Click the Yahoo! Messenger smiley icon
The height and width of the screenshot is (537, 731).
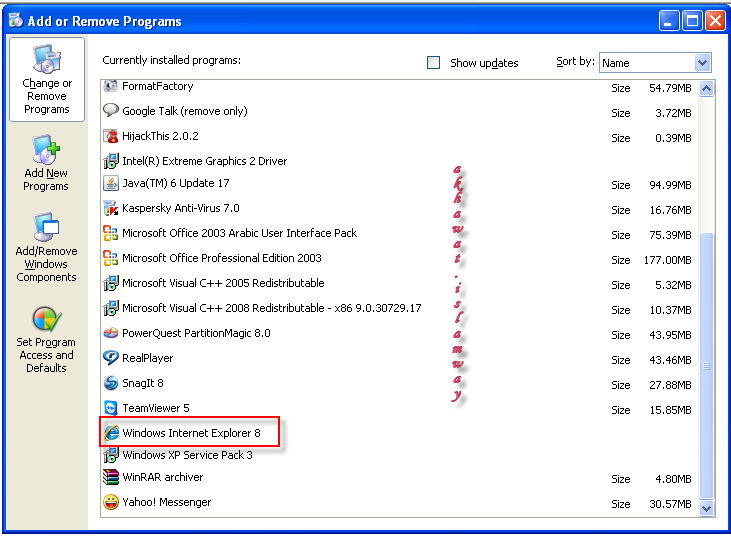tap(110, 502)
